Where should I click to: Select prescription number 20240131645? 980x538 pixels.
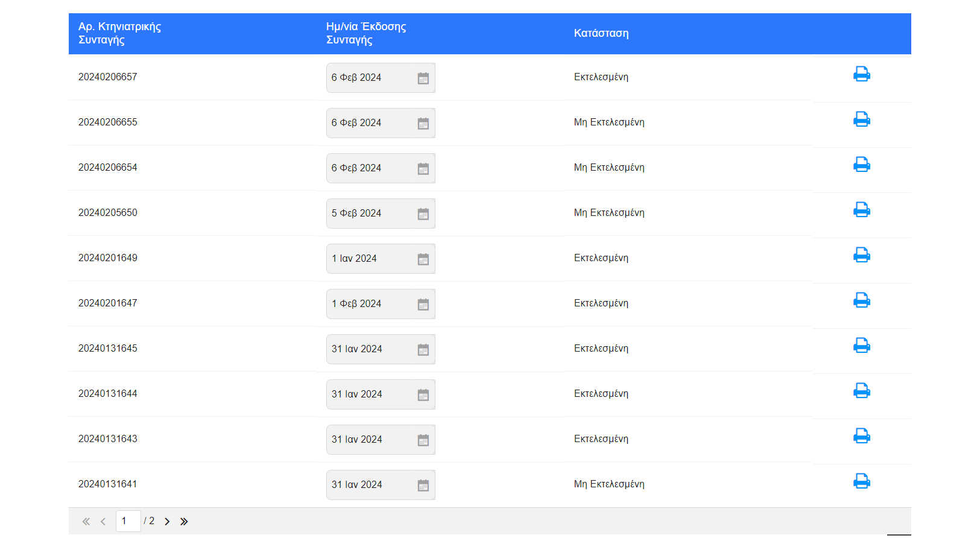coord(108,348)
